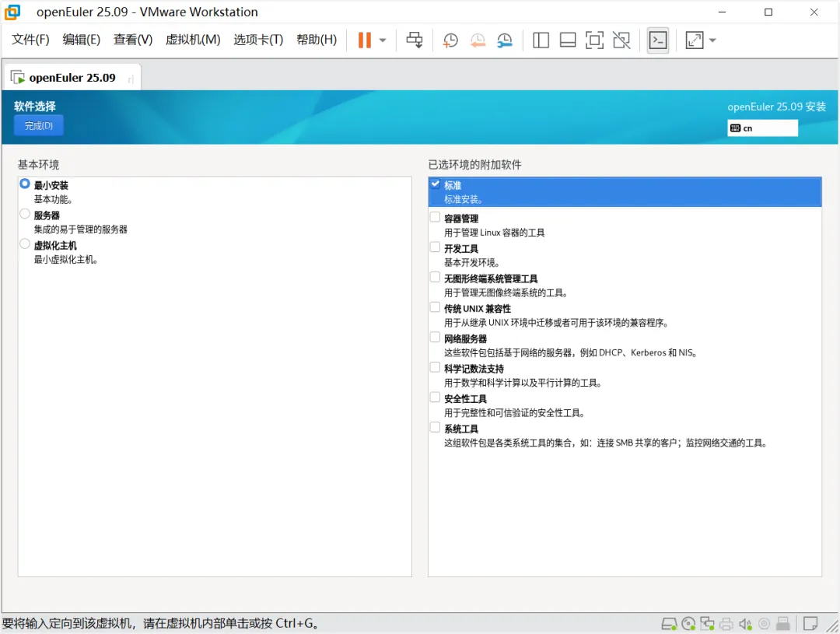Click the 最小虚拟化主机。 description
This screenshot has width=840, height=634.
coord(65,259)
